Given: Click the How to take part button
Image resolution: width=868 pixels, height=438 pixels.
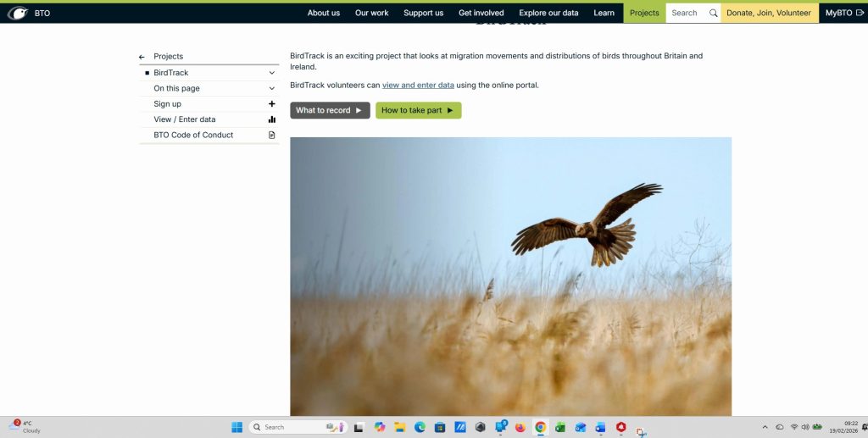Looking at the screenshot, I should [x=419, y=111].
